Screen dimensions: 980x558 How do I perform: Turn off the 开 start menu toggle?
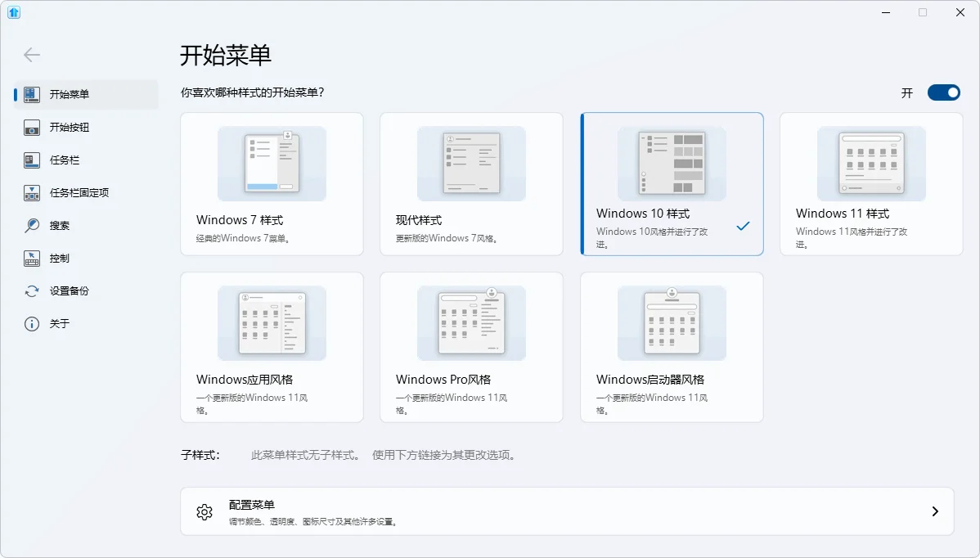click(944, 92)
